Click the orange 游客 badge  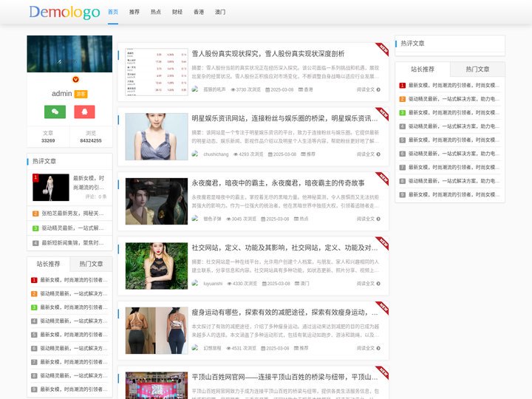tap(81, 94)
